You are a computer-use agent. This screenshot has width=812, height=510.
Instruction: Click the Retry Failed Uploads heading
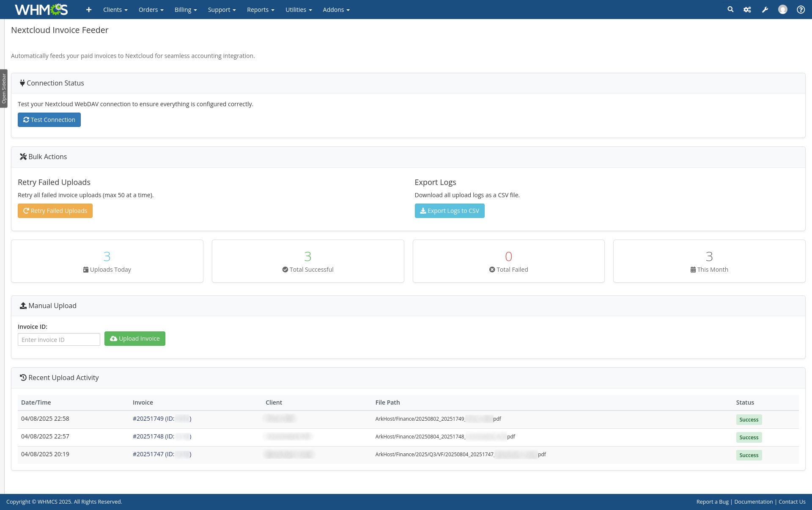click(x=54, y=182)
